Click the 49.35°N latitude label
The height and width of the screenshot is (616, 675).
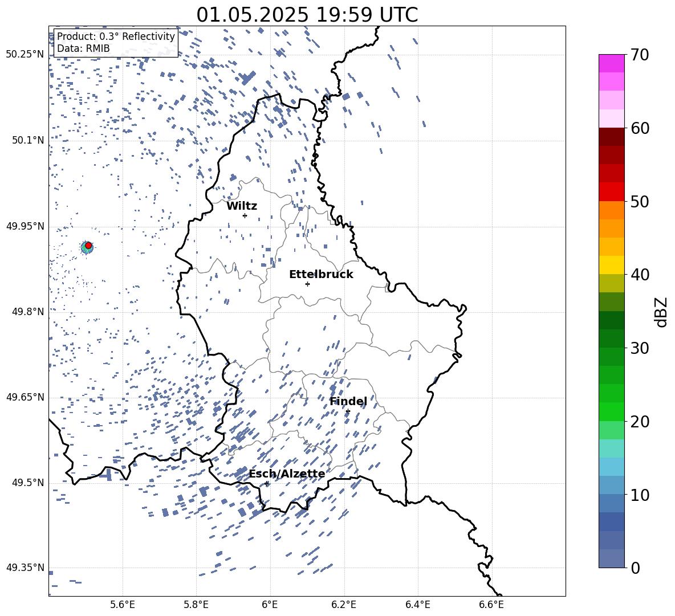point(25,568)
